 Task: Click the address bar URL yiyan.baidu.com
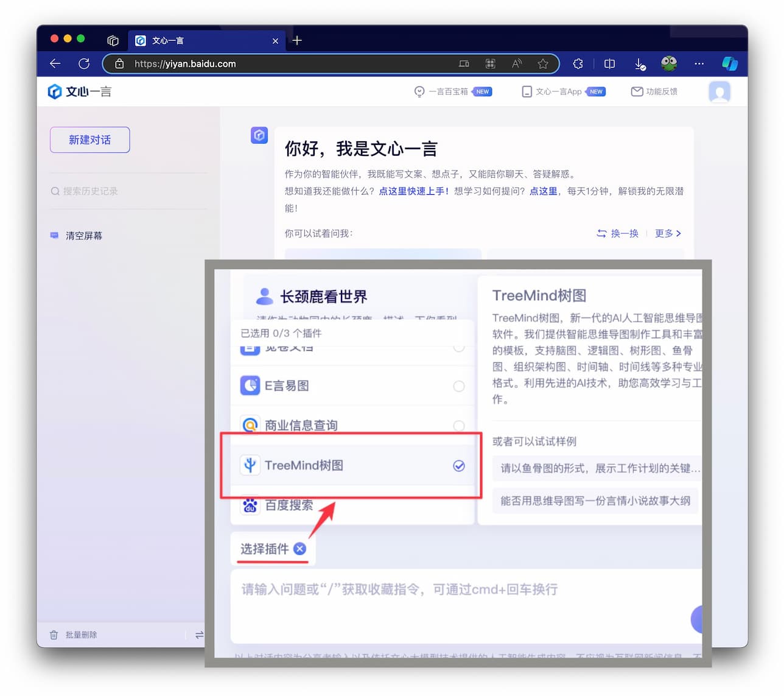[185, 63]
